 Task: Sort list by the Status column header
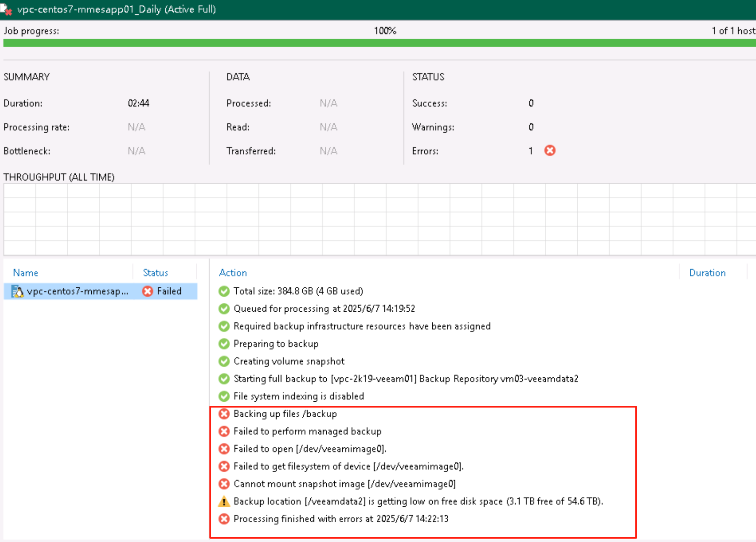pyautogui.click(x=156, y=273)
